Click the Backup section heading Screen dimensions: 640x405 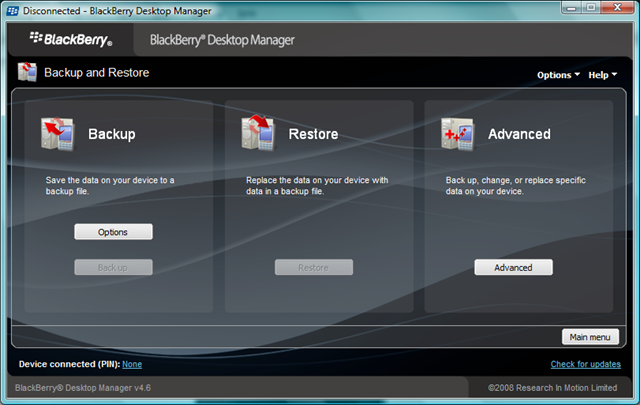(112, 134)
